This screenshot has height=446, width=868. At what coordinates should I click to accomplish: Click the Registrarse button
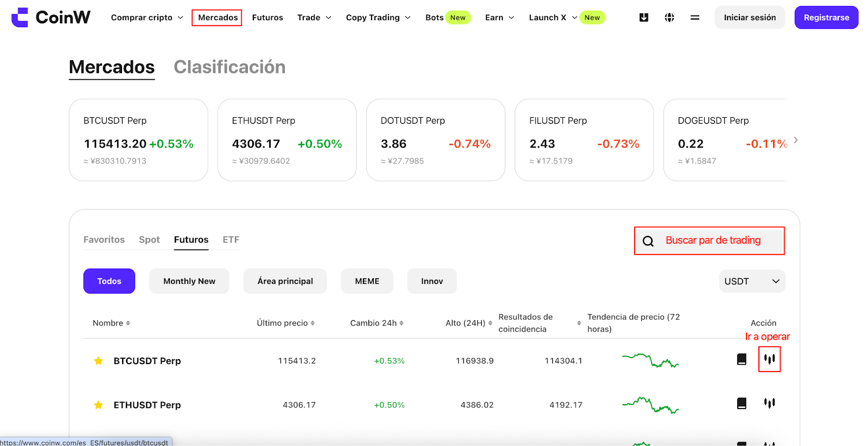(826, 17)
